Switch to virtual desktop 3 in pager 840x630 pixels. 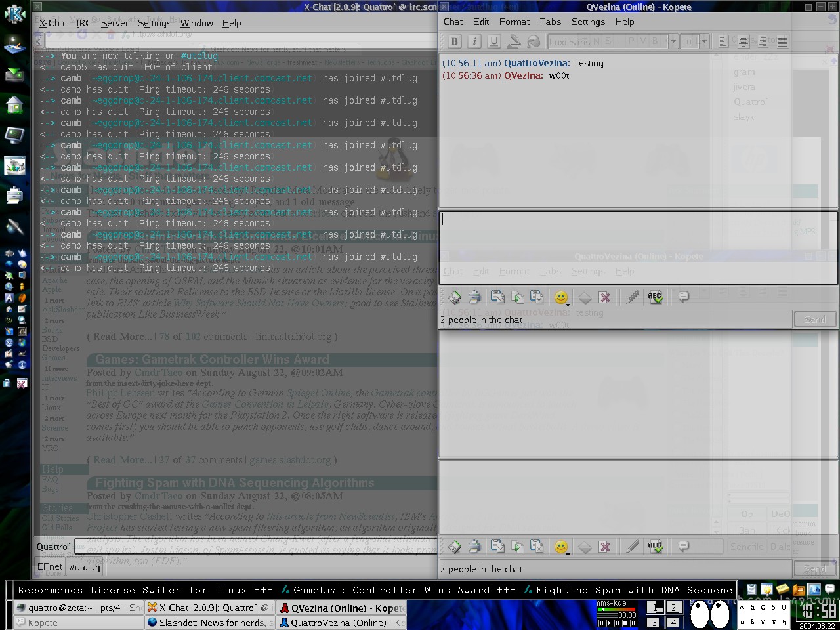click(x=654, y=622)
